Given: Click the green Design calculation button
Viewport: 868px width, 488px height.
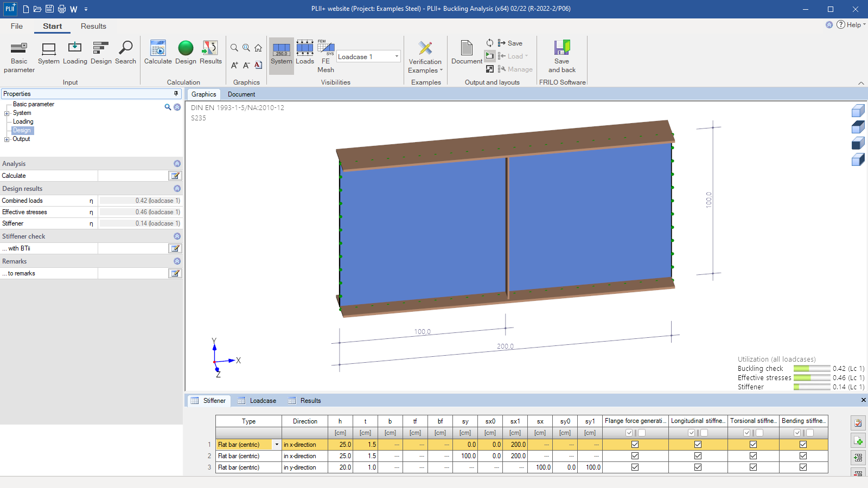Looking at the screenshot, I should 186,53.
